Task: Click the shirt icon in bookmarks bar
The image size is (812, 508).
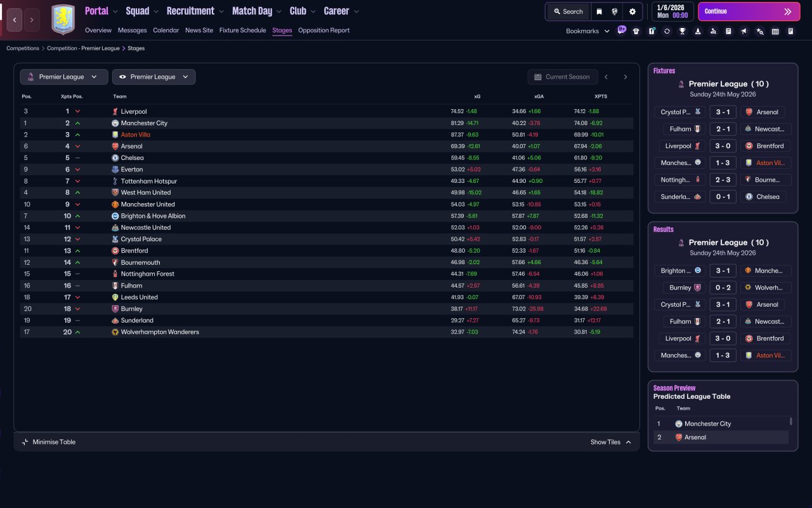Action: coord(636,31)
